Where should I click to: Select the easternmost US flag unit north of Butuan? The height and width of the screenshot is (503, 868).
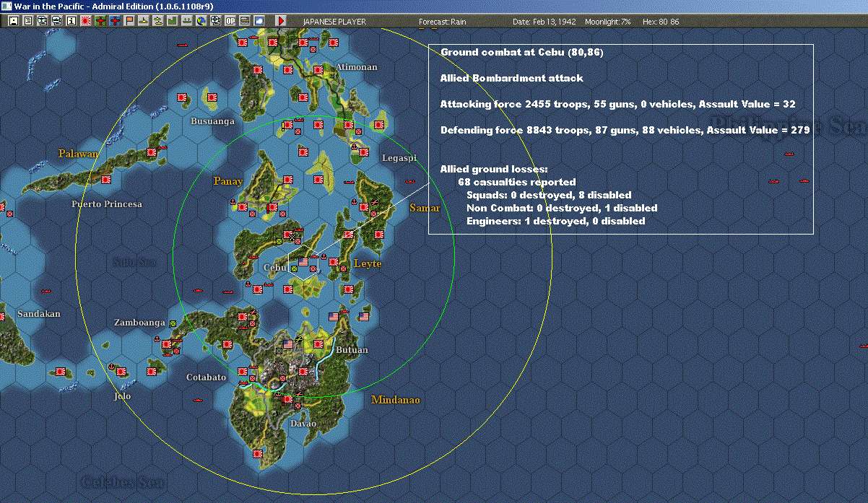pyautogui.click(x=364, y=316)
